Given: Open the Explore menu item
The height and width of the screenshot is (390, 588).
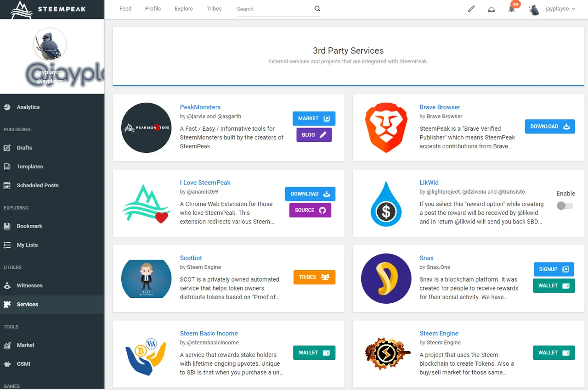Looking at the screenshot, I should pyautogui.click(x=183, y=9).
